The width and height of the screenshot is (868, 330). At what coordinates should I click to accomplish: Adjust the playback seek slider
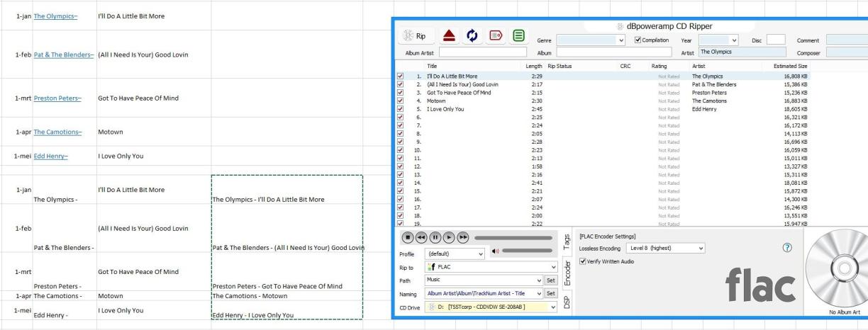(513, 237)
